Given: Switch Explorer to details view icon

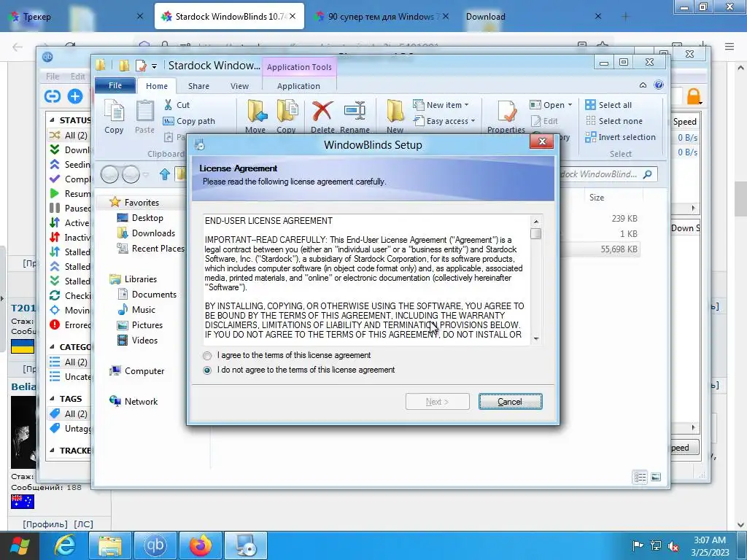Looking at the screenshot, I should [x=640, y=477].
